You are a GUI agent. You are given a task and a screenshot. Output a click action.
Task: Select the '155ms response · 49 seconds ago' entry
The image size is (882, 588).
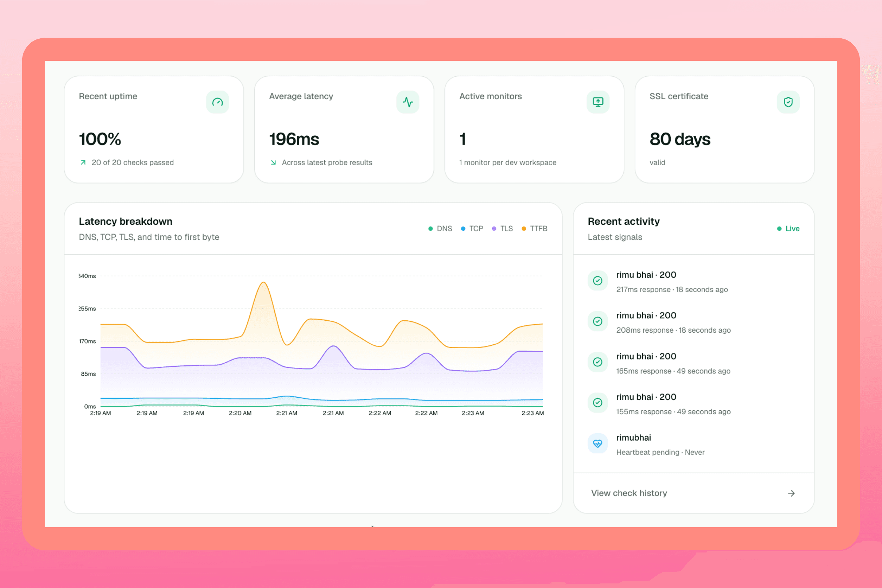click(x=694, y=404)
